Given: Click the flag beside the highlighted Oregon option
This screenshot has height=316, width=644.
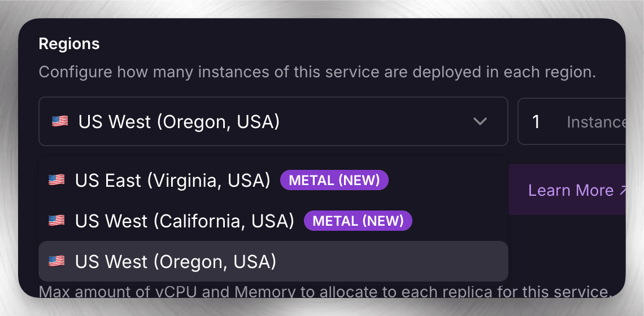Looking at the screenshot, I should tap(56, 261).
